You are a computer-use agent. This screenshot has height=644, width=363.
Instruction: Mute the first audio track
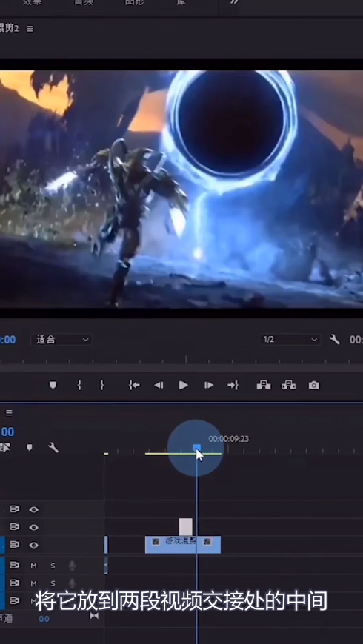coord(34,566)
